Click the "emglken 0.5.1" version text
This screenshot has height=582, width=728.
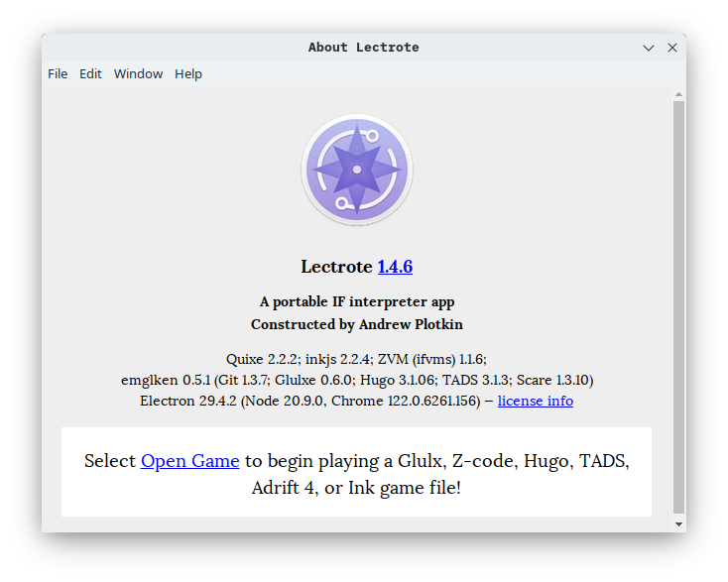(x=166, y=380)
